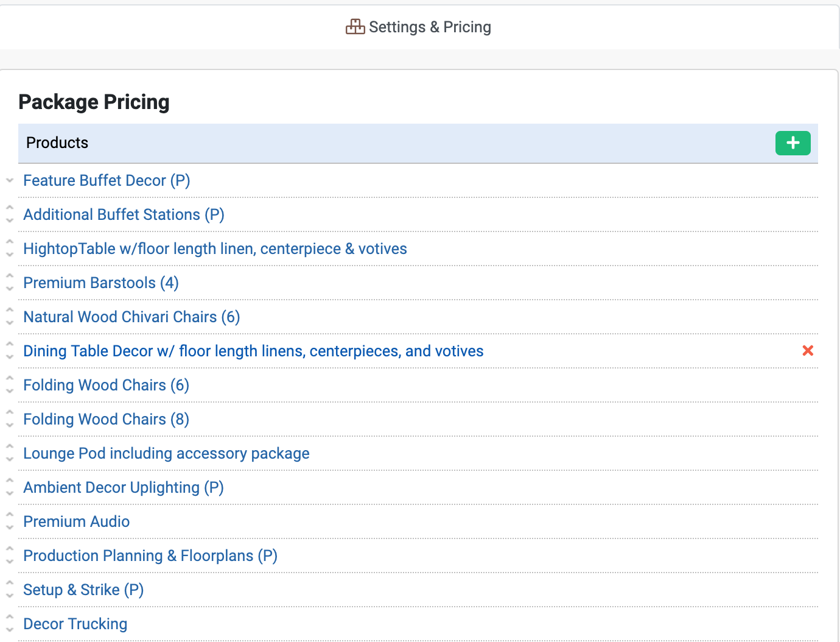Image resolution: width=840 pixels, height=642 pixels.
Task: Move Natural Wood Chivari Chairs up one position
Action: (10, 311)
